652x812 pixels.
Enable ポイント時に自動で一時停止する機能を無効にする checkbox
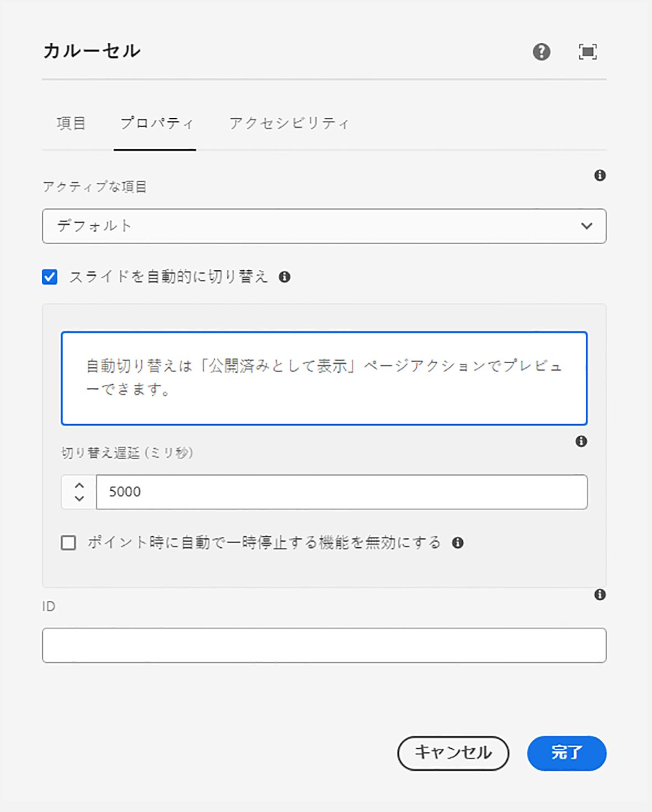[69, 543]
